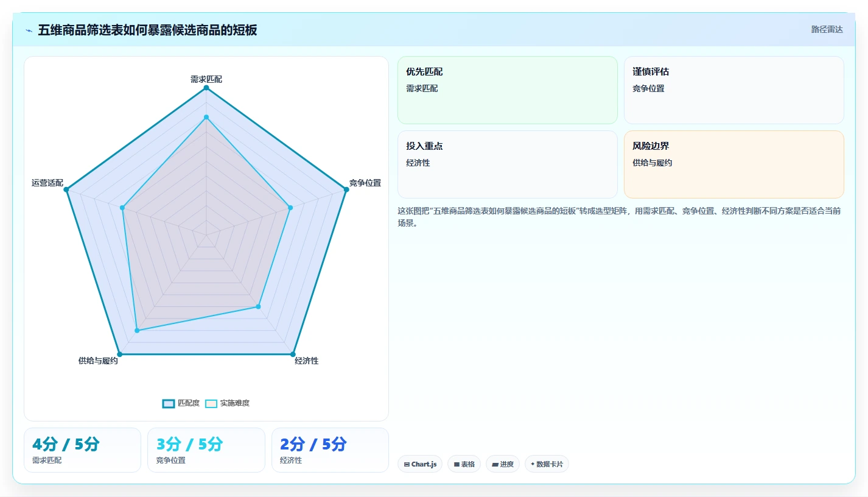Click the 4分 / 5分 score value

pyautogui.click(x=66, y=444)
